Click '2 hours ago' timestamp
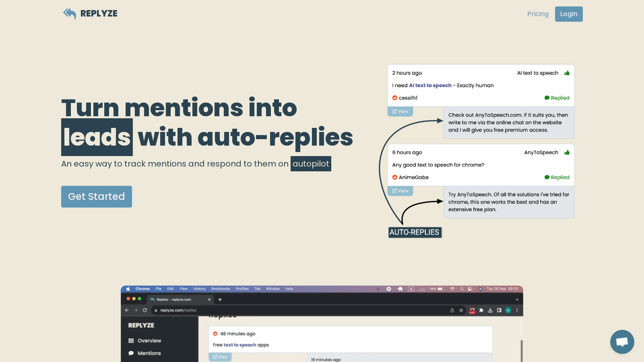Image resolution: width=644 pixels, height=362 pixels. [x=407, y=73]
